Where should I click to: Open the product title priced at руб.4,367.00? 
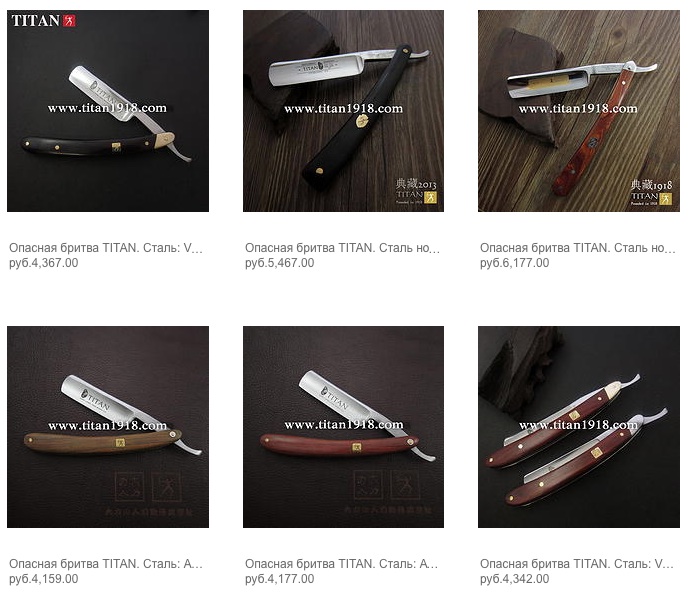point(106,248)
